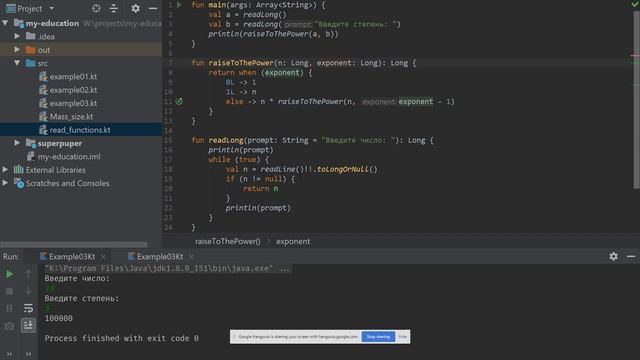The height and width of the screenshot is (360, 640).
Task: Select my-education.iml file
Action: [x=69, y=156]
